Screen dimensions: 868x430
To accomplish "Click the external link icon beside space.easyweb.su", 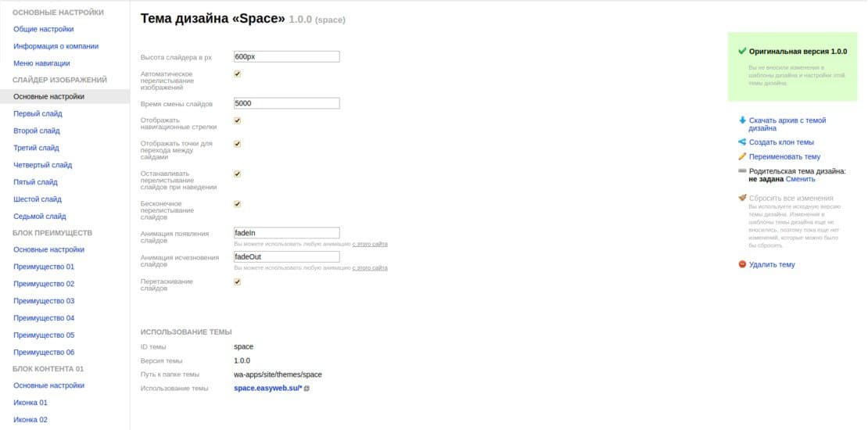I will 307,389.
